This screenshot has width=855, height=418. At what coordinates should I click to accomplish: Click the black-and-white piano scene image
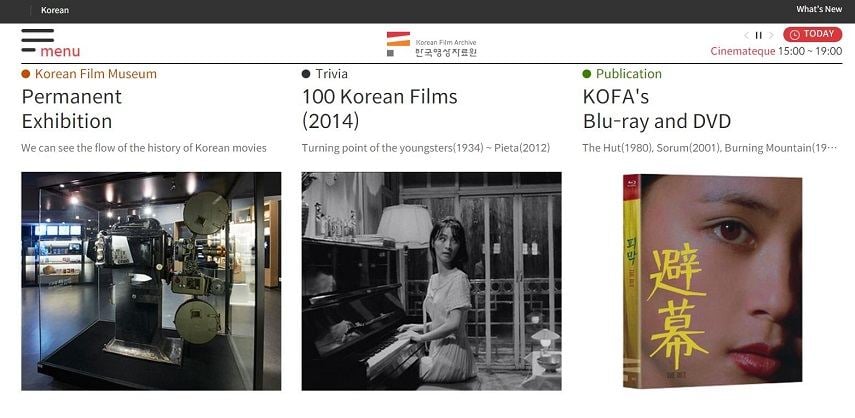(431, 281)
